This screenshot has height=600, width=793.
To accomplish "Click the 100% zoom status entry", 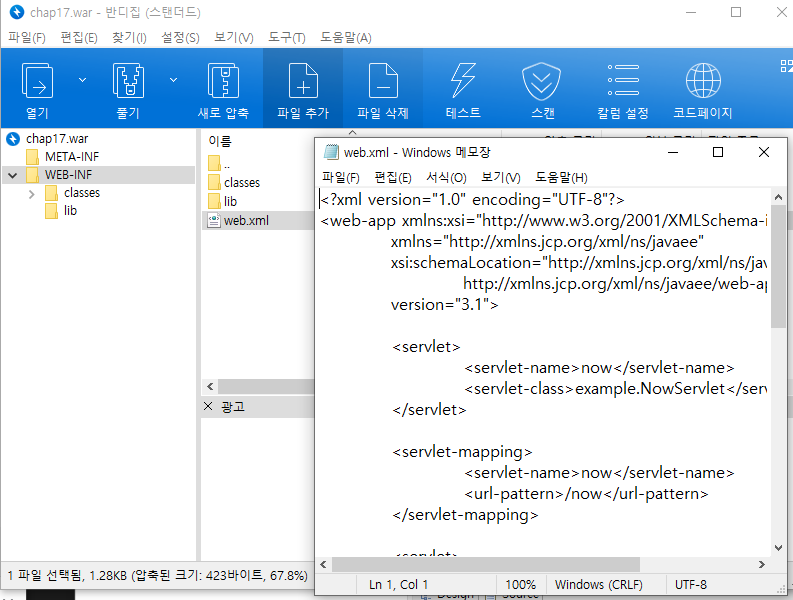I will [521, 585].
